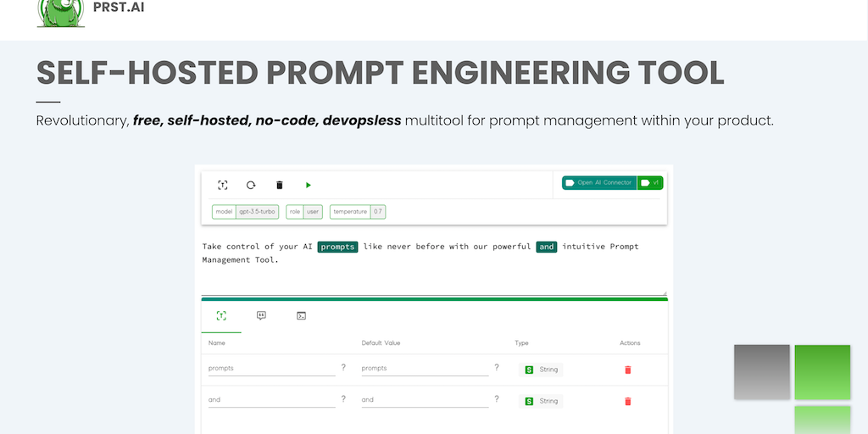Image resolution: width=868 pixels, height=434 pixels.
Task: Show help for and Name field
Action: 343,399
